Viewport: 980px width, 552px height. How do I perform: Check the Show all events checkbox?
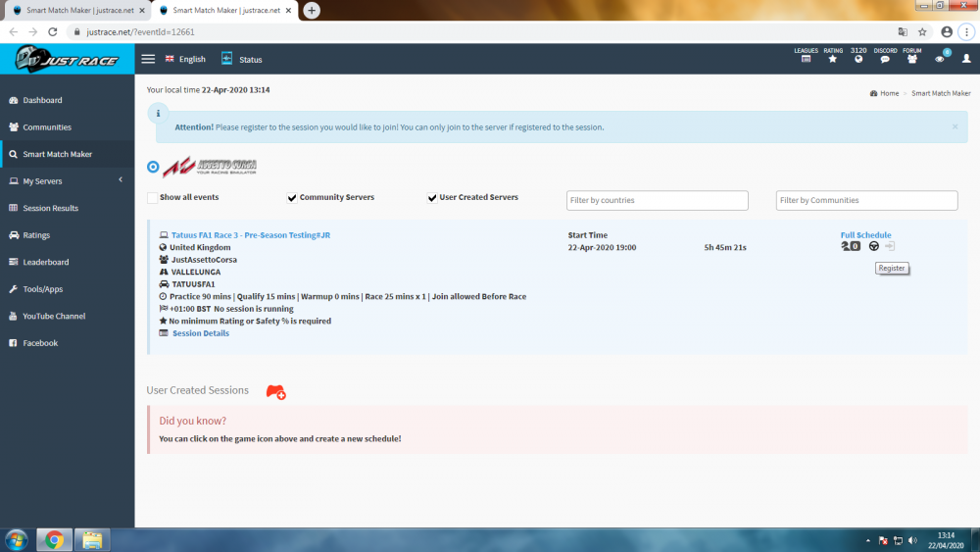tap(152, 197)
